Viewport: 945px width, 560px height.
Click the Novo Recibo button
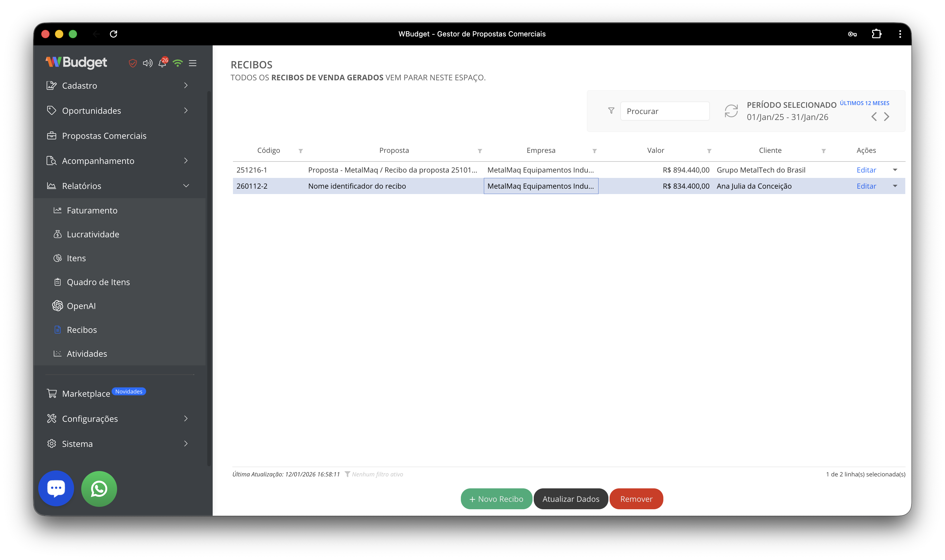click(x=496, y=499)
